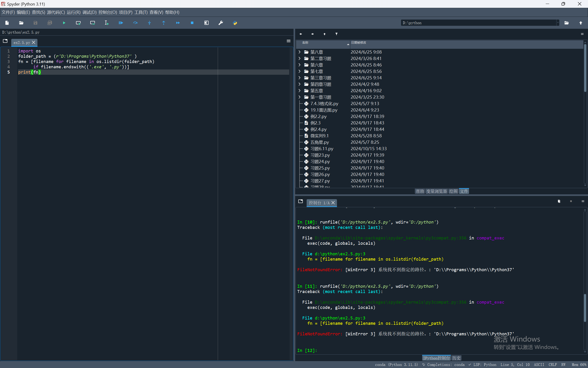
Task: Create a new file with toolbar icon
Action: (7, 23)
